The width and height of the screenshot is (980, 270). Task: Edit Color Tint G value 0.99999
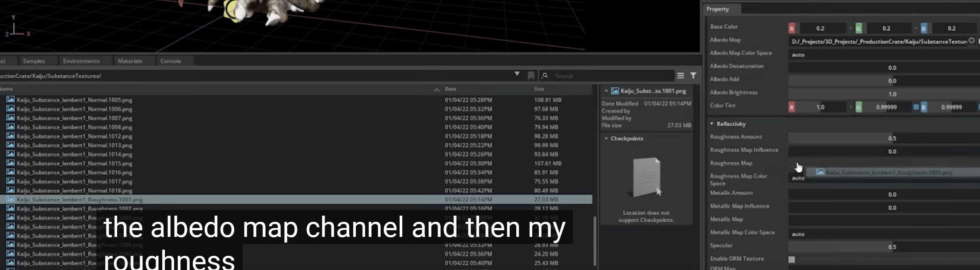coord(886,107)
